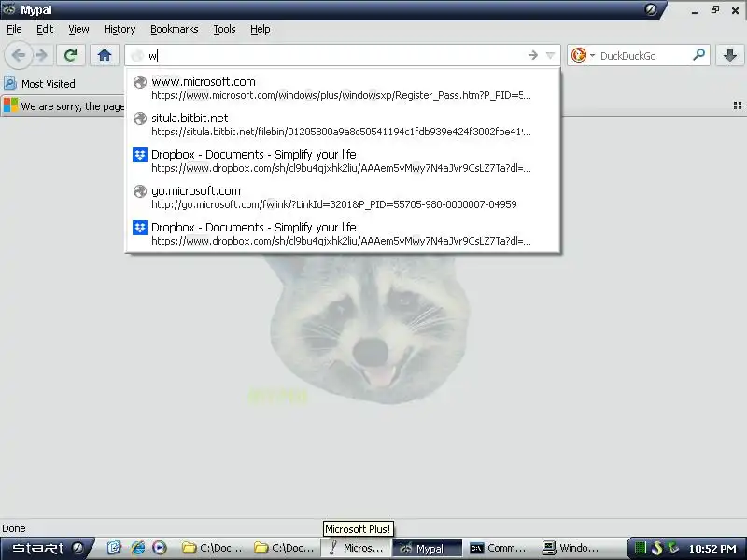Select the 'We are sorry, the page' tab
747x560 pixels.
[63, 105]
